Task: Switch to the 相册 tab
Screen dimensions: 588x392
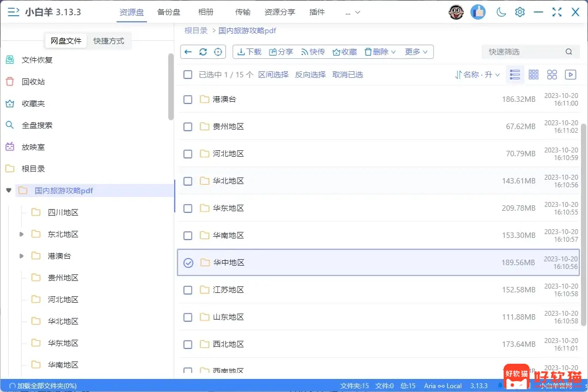Action: pyautogui.click(x=205, y=13)
